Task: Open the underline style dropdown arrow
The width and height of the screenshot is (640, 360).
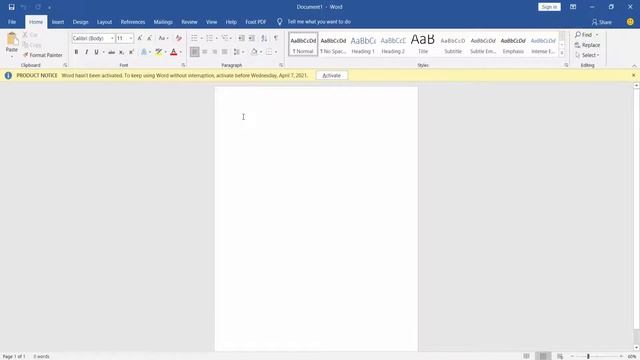Action: [x=103, y=52]
